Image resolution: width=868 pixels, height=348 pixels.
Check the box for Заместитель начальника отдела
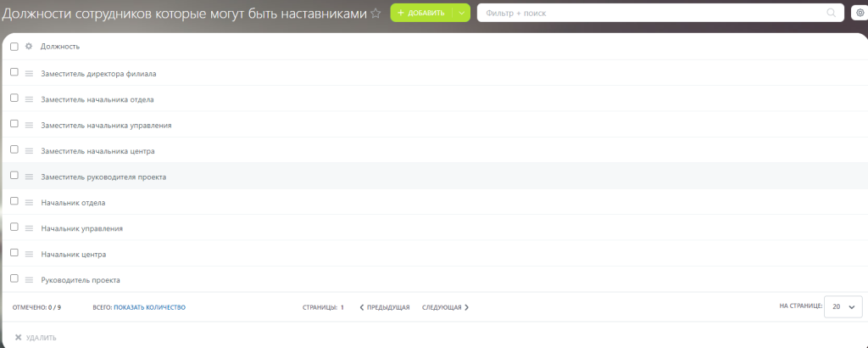(14, 98)
